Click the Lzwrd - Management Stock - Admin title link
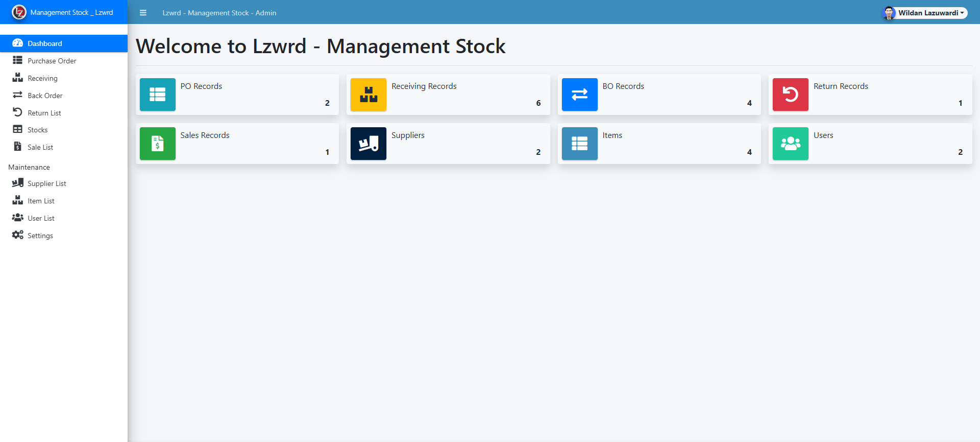The height and width of the screenshot is (442, 980). coord(219,13)
